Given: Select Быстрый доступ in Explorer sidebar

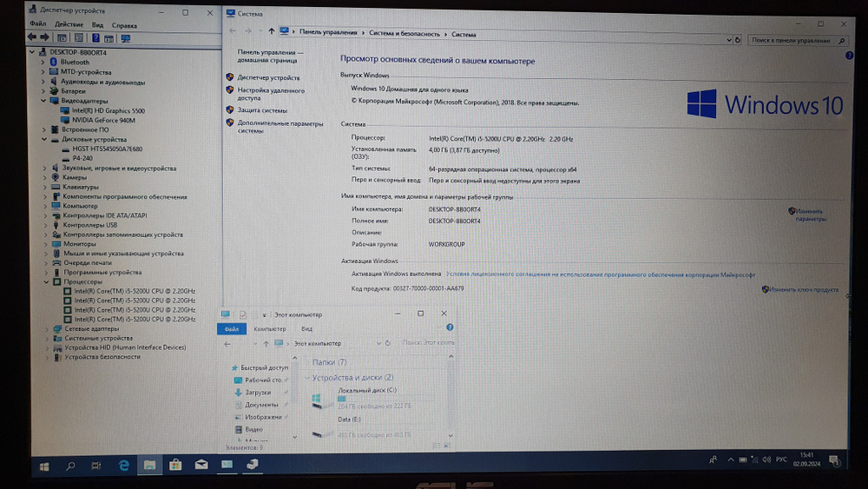Looking at the screenshot, I should pos(264,367).
